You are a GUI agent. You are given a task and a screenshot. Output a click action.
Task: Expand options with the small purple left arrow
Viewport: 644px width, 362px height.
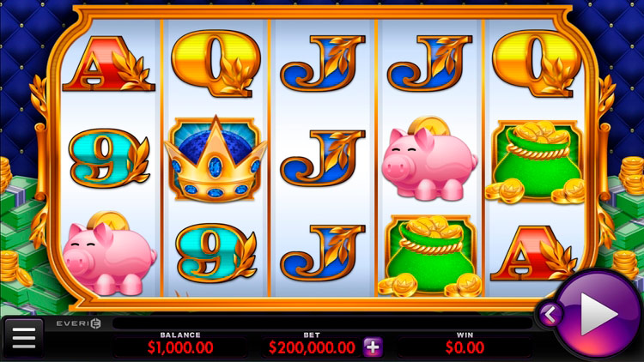(550, 315)
